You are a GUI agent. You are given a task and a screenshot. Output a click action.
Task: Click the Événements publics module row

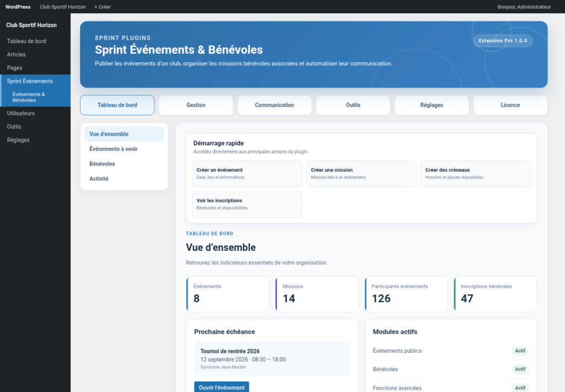[x=451, y=351]
